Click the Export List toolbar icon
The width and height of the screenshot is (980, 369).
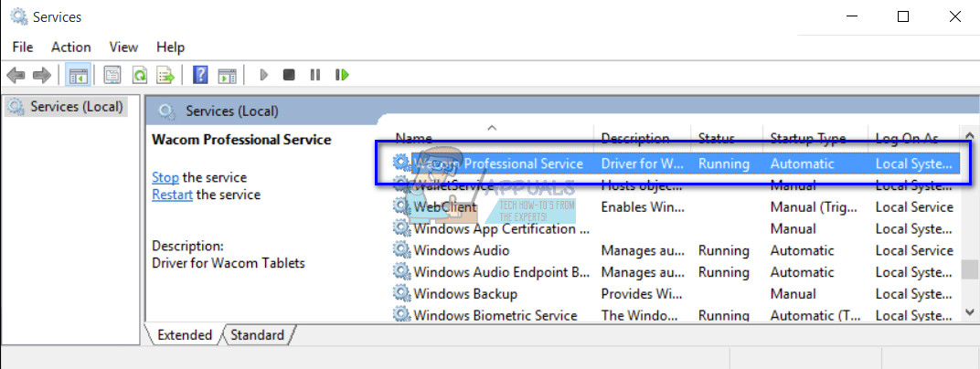(x=165, y=76)
